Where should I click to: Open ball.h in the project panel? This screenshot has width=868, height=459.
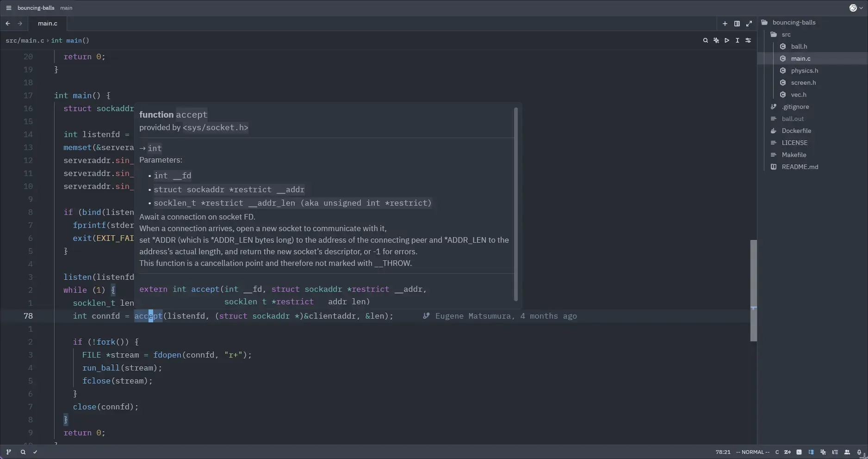(799, 46)
